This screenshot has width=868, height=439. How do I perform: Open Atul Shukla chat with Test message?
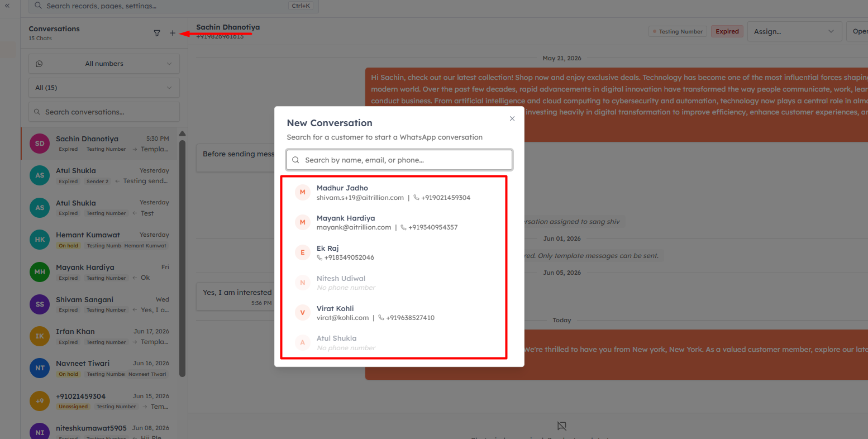click(99, 208)
